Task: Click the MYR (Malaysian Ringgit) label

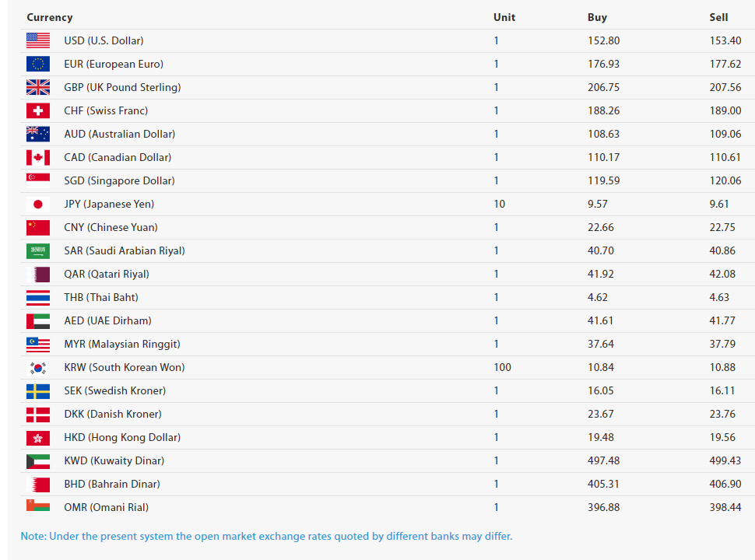Action: (122, 344)
